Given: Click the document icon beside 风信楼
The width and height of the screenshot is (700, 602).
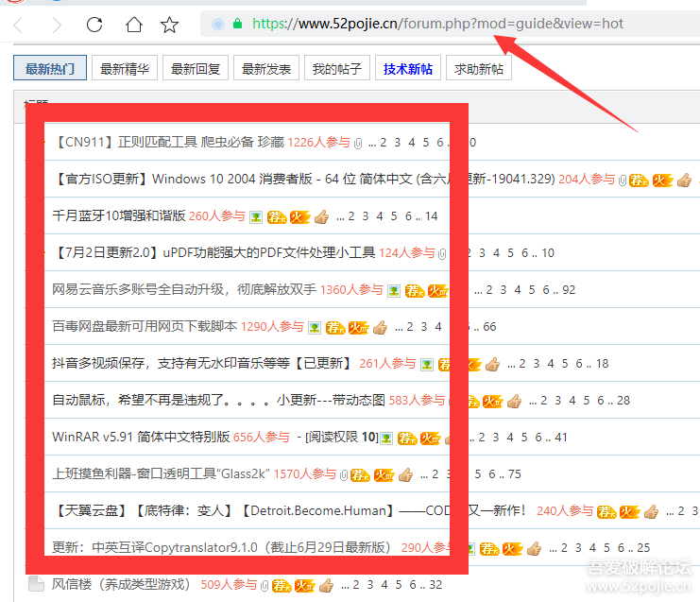Looking at the screenshot, I should (x=36, y=584).
